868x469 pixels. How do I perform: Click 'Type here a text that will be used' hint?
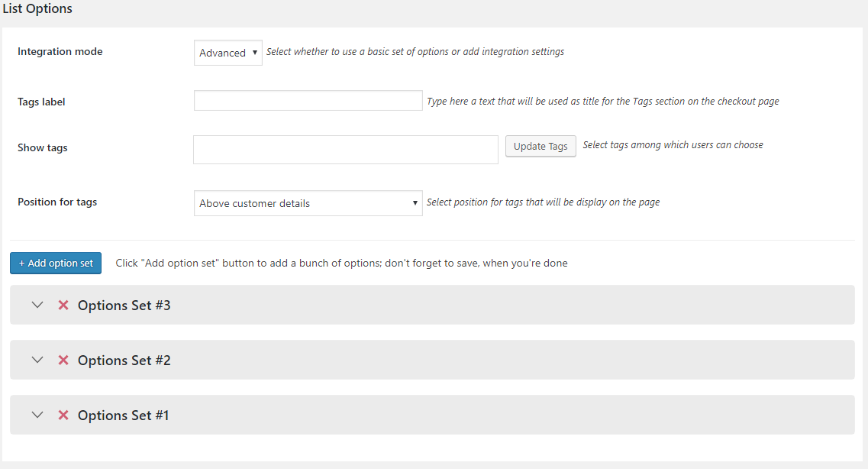[x=603, y=102]
